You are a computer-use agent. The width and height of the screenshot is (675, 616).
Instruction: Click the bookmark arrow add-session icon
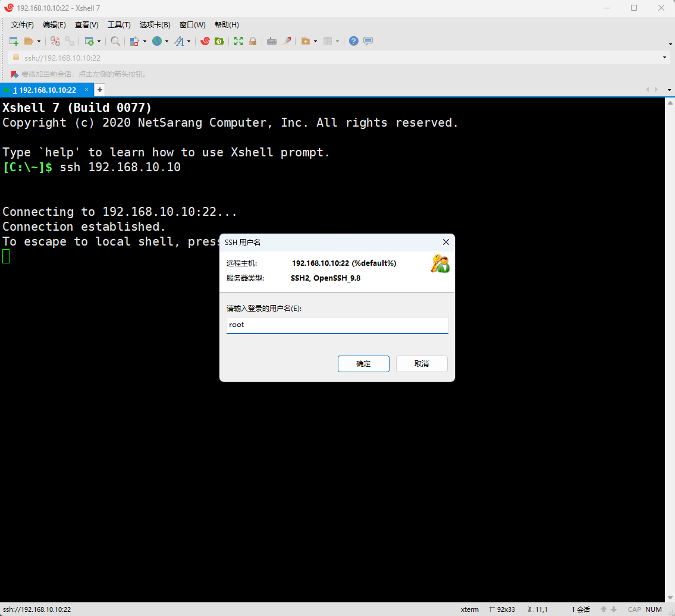click(x=15, y=74)
